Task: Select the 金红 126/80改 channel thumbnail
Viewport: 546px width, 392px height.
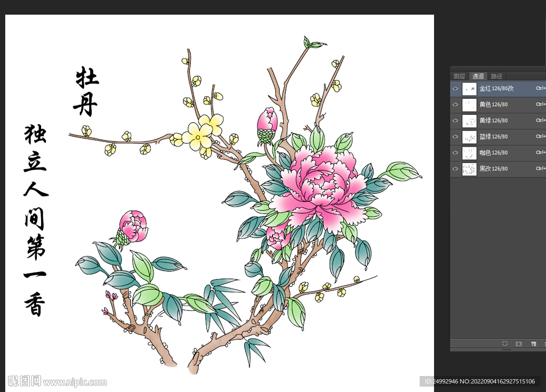Action: 469,89
